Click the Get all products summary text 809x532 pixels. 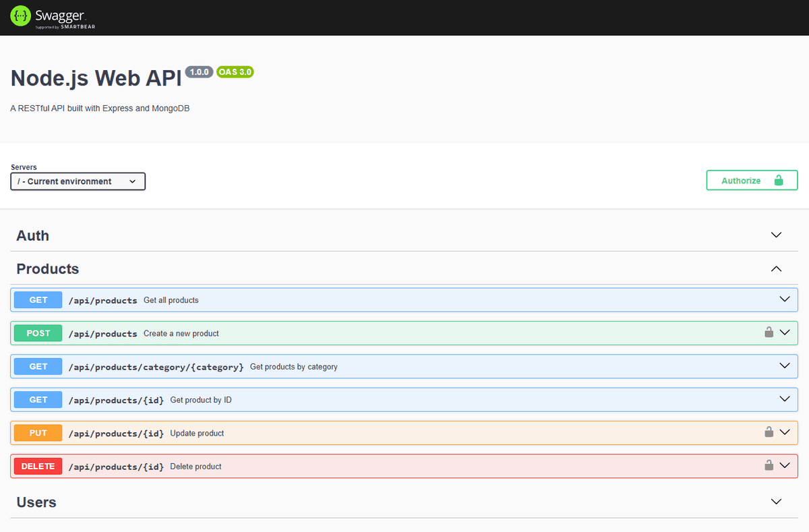coord(171,300)
